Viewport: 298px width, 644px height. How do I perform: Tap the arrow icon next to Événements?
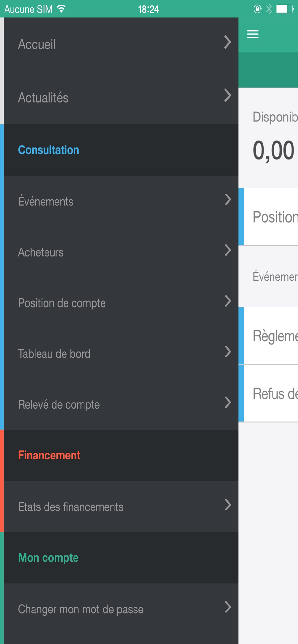coord(228,200)
